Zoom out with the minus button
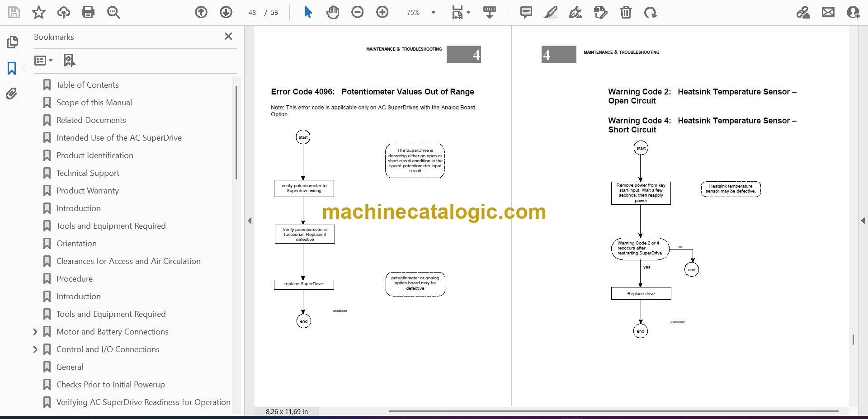Viewport: 868px width, 419px height. click(358, 12)
